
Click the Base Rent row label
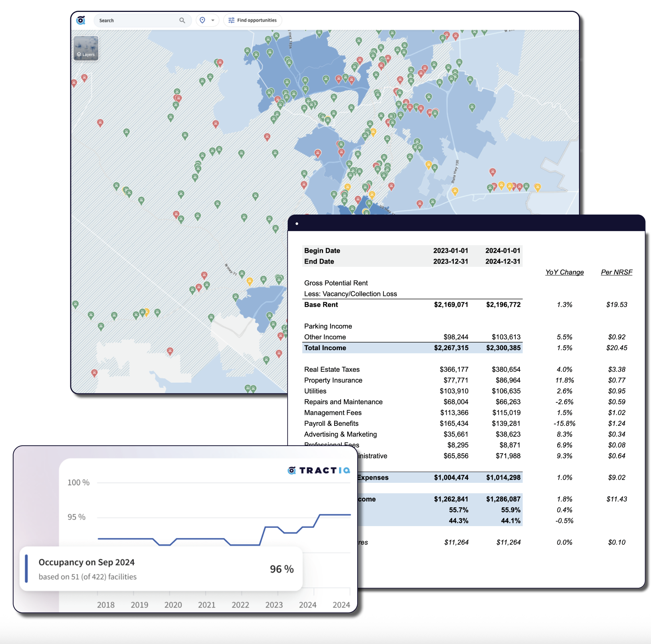pos(321,305)
